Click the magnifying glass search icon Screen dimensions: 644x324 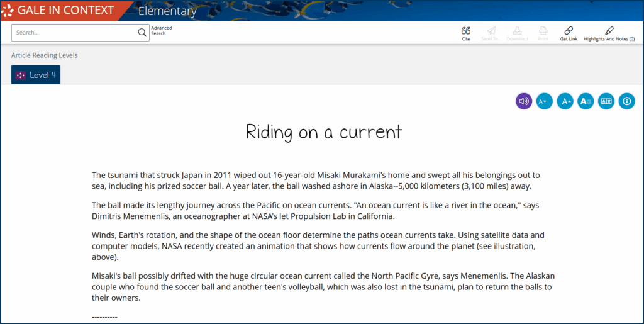tap(142, 33)
